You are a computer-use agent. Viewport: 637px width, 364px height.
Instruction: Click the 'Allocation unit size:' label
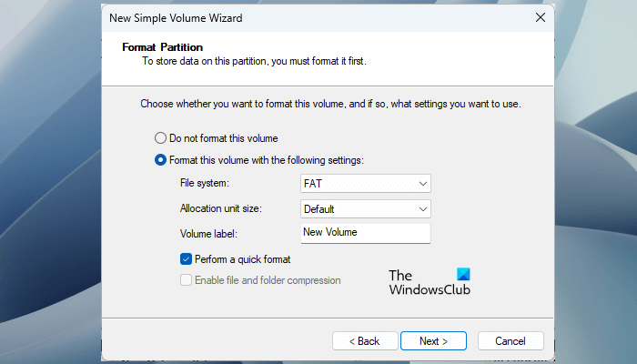point(221,208)
